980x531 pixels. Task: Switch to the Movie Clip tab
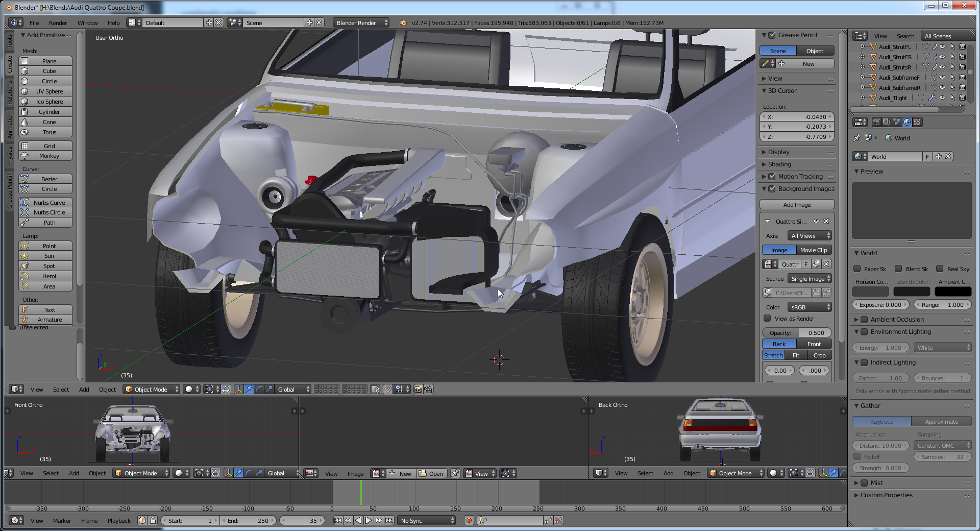(814, 250)
